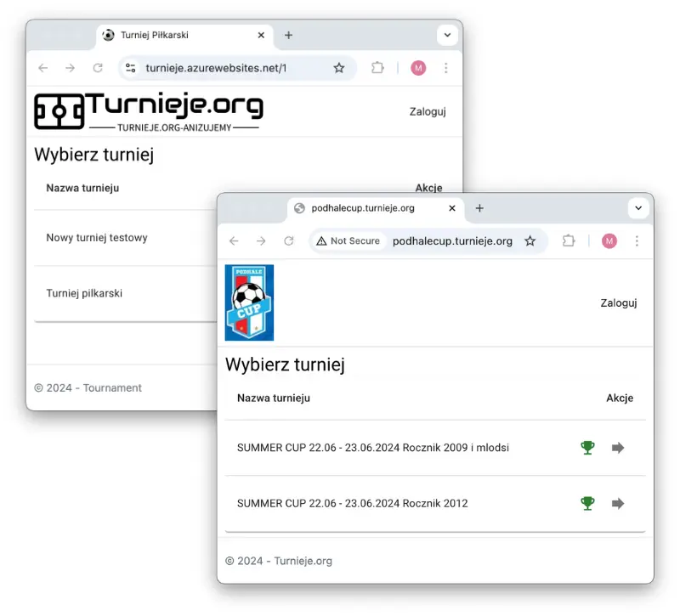Open arrow icon for SUMMER CUP Rocznik 2012
Viewport: 680px width, 616px height.
point(618,503)
